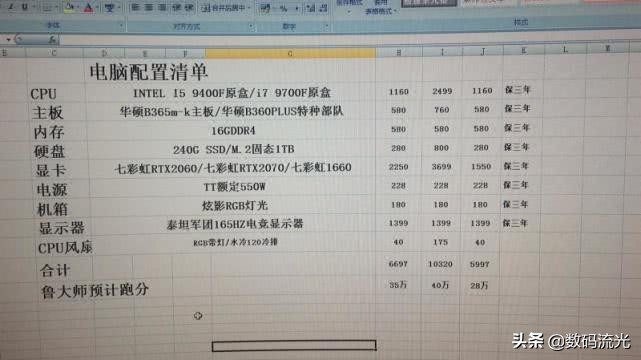Image resolution: width=641 pixels, height=360 pixels.
Task: Select the RGB带灯/水冷120冷排 cell
Action: (x=235, y=242)
